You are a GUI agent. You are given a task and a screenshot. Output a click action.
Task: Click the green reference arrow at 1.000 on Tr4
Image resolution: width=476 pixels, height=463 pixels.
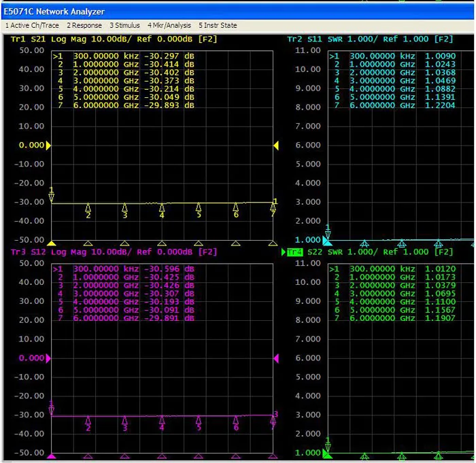[x=326, y=454]
